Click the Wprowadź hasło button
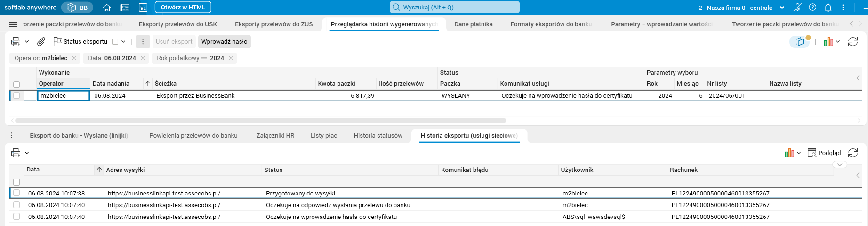Screen dimensions: 868x226 (x=224, y=42)
